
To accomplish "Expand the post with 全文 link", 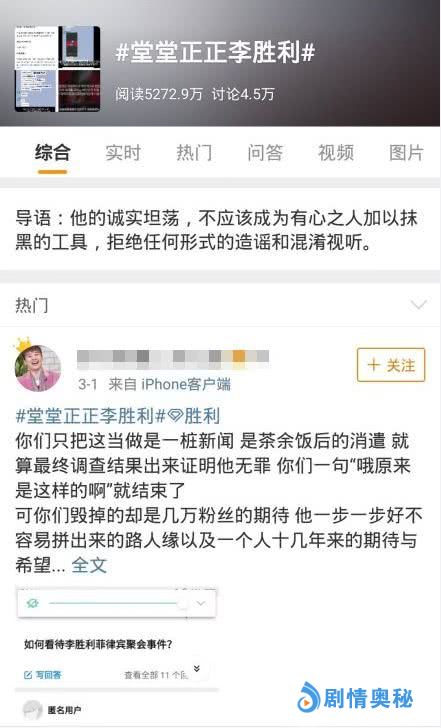I will tap(89, 565).
